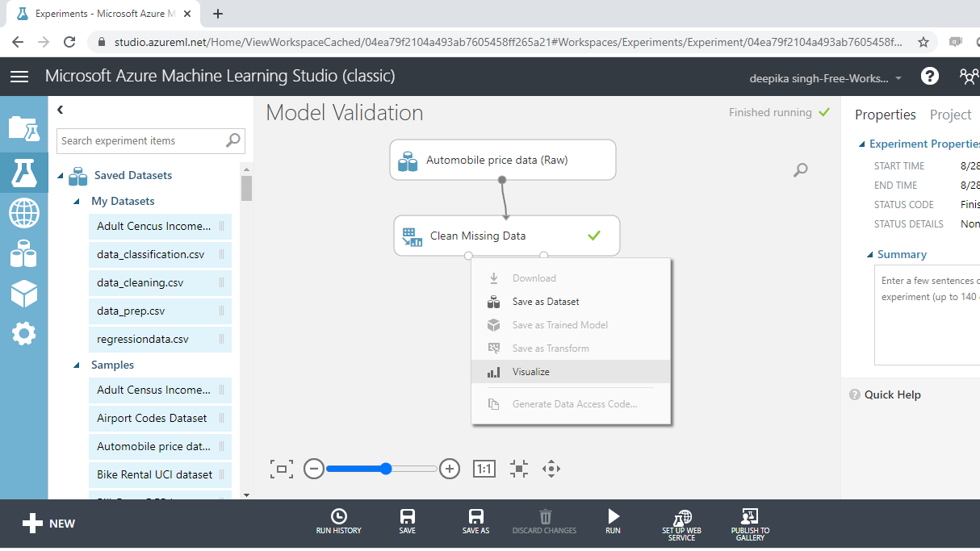Open the Web Services globe icon
Image resolution: width=980 pixels, height=551 pixels.
[23, 214]
